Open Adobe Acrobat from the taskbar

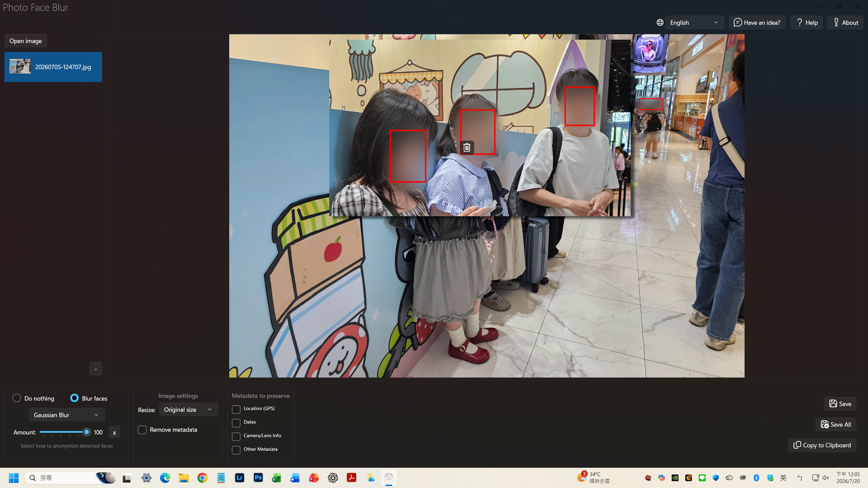coord(351,478)
